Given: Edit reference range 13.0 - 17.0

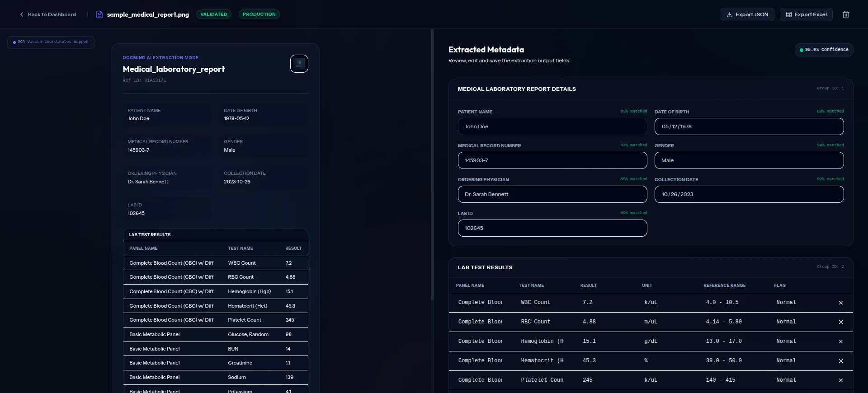Looking at the screenshot, I should click(731, 341).
